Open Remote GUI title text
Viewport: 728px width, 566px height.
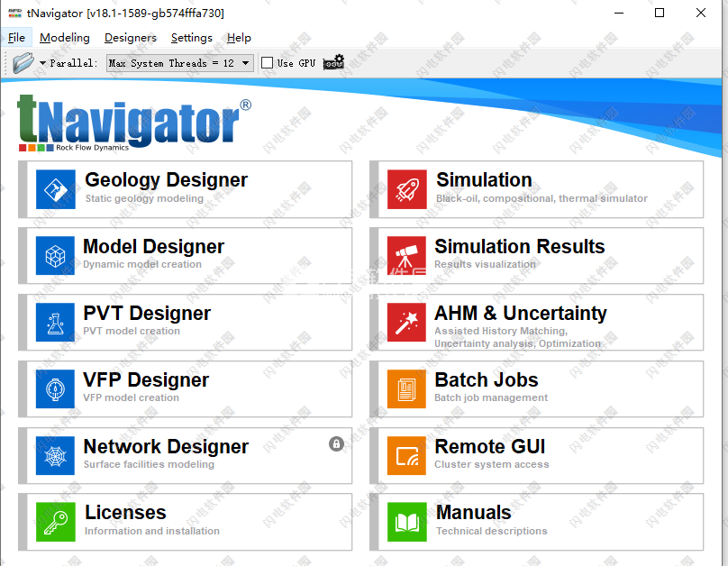490,447
